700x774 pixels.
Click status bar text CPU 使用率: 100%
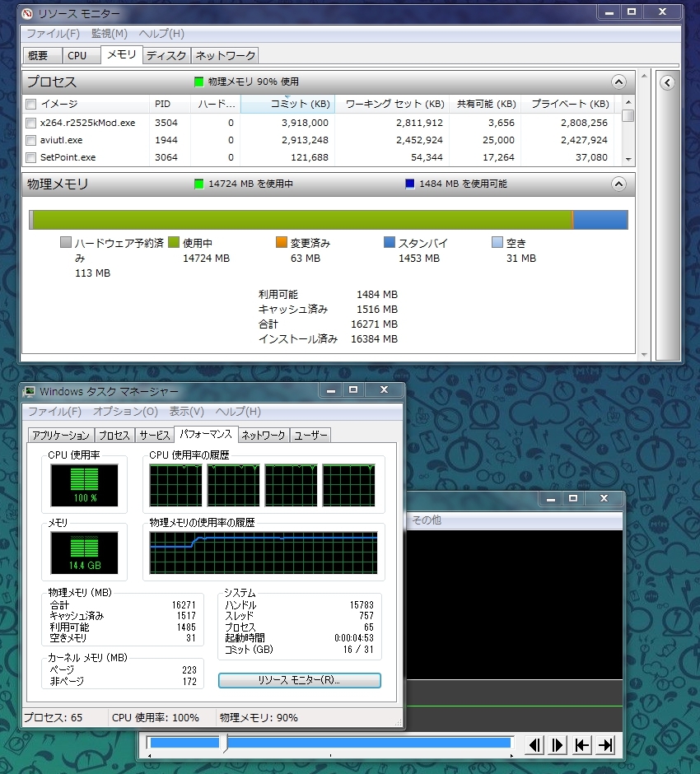(156, 718)
